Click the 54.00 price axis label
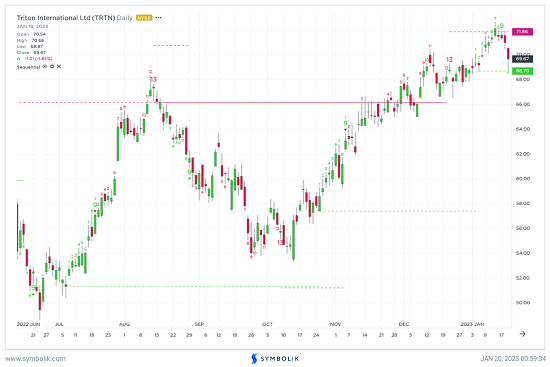The width and height of the screenshot is (550, 367). [523, 253]
